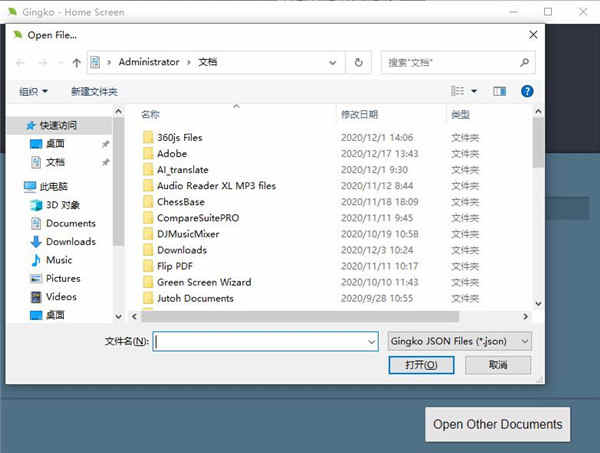Change the view layout icon
Image resolution: width=600 pixels, height=453 pixels.
tap(457, 91)
